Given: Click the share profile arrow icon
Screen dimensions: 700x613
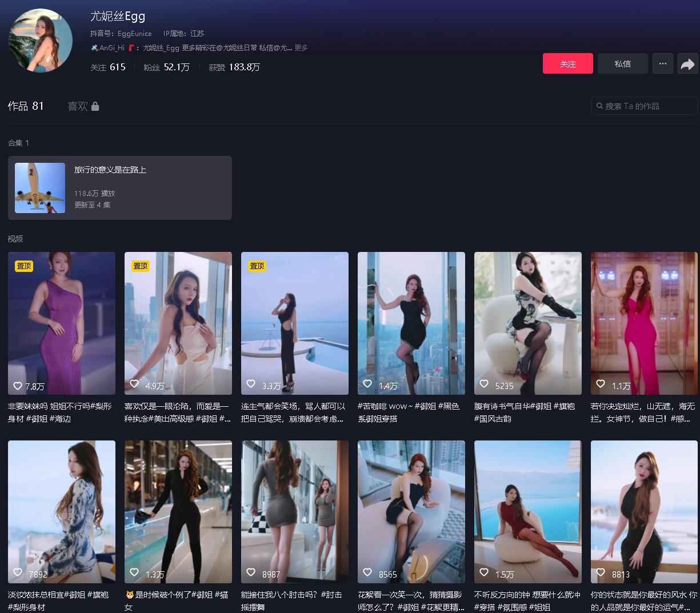Looking at the screenshot, I should click(688, 63).
